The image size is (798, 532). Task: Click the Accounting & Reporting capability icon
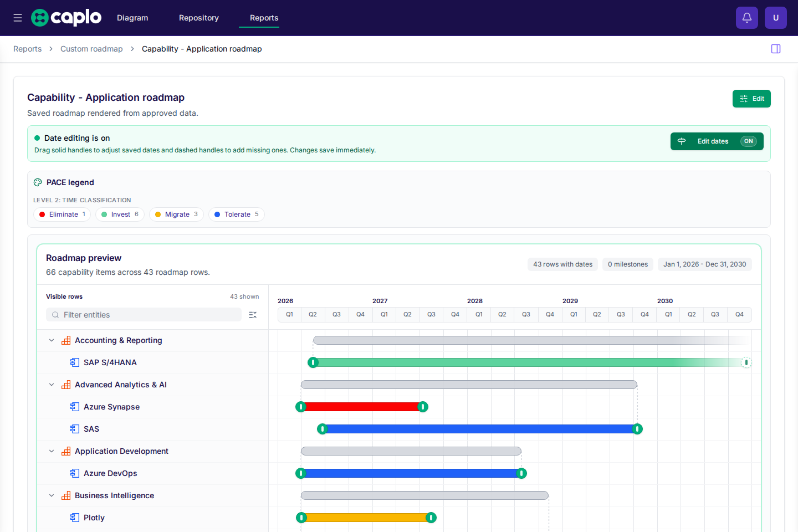tap(66, 340)
